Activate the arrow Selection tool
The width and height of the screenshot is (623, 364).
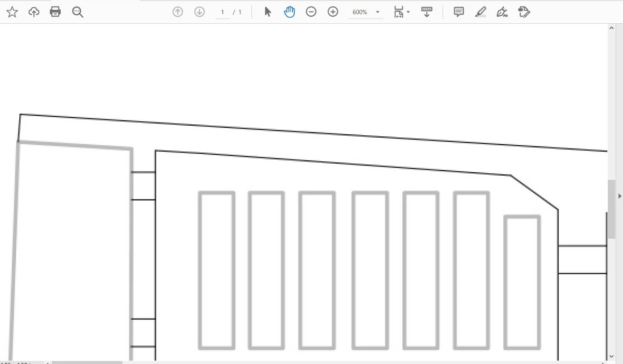[x=268, y=12]
